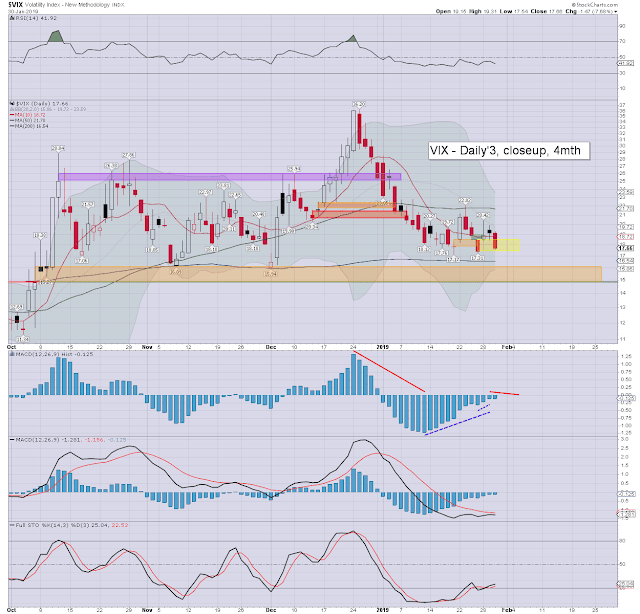
Task: Click the MACD(12,26,9) line panel label
Action: (x=31, y=440)
